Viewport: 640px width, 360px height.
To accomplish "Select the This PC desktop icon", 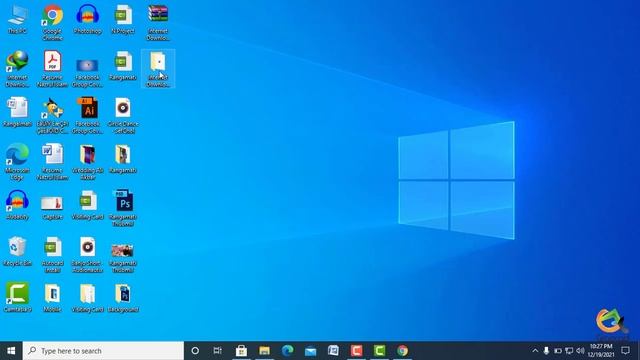I will [x=17, y=20].
